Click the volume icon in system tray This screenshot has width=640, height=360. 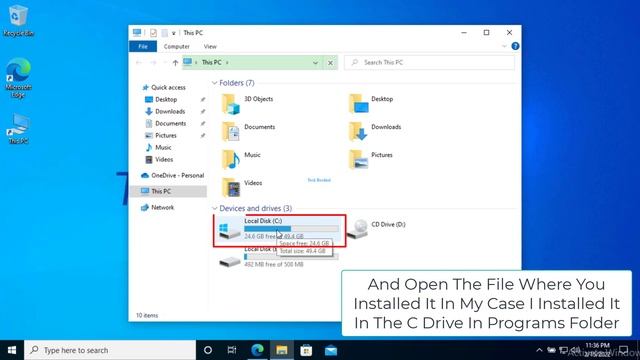(x=576, y=350)
